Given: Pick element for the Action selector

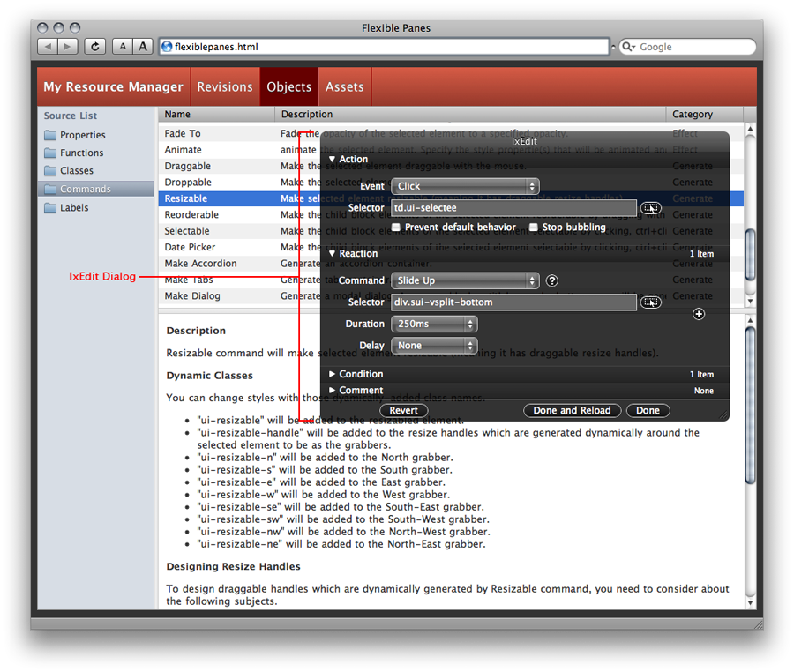Looking at the screenshot, I should pos(650,208).
